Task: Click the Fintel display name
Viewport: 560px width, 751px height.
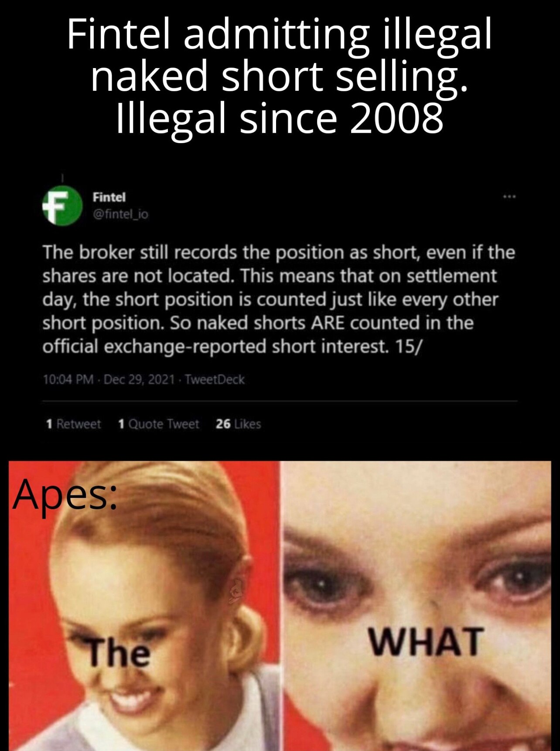Action: click(109, 197)
